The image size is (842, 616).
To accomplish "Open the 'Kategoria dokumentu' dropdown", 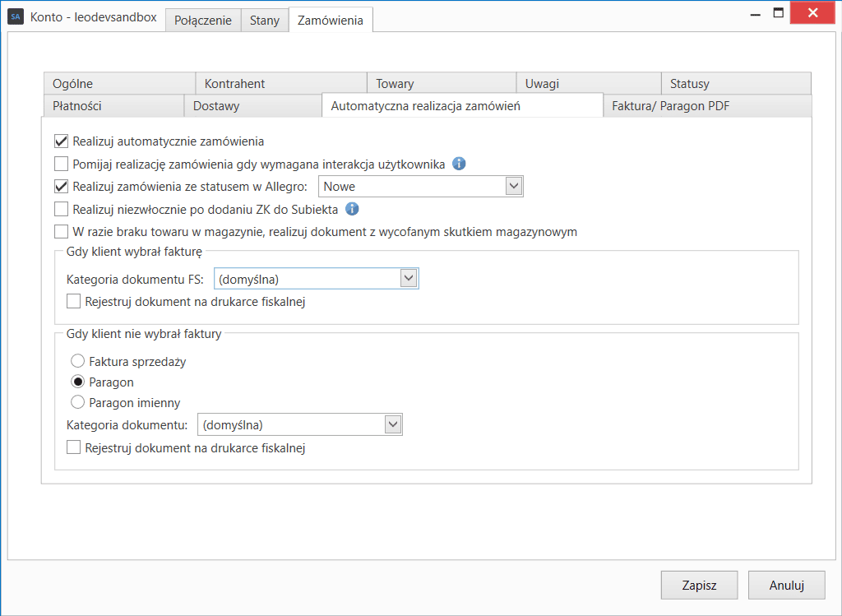I will coord(300,425).
